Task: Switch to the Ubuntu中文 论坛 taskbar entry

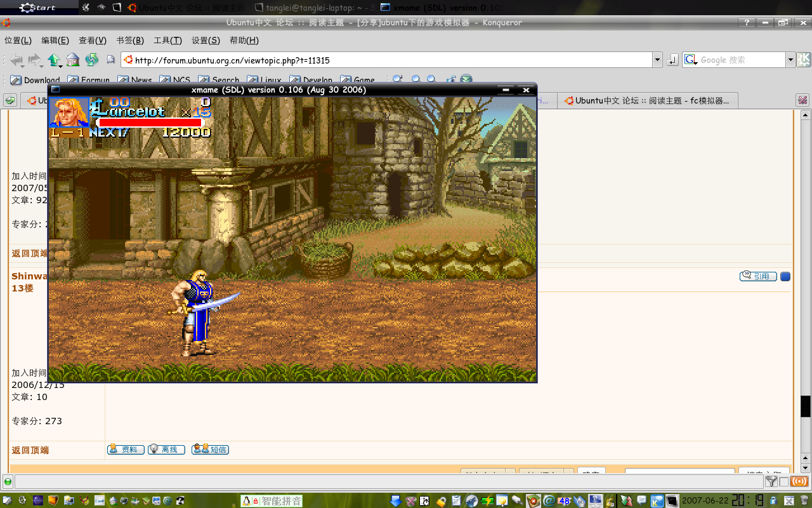Action: (x=187, y=8)
